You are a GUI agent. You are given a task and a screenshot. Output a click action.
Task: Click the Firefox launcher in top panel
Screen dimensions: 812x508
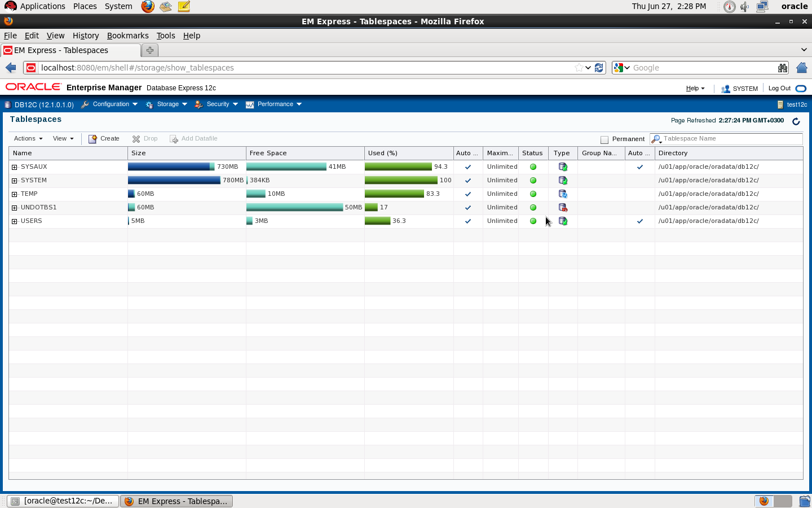click(x=148, y=7)
